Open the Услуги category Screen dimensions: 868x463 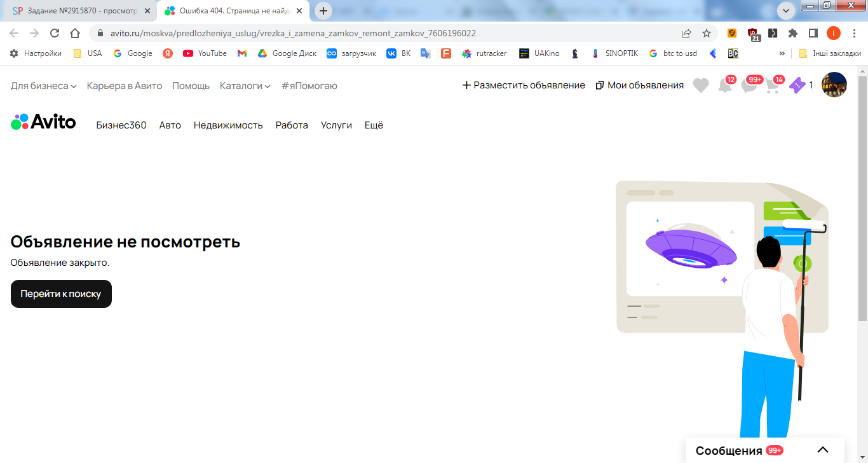click(x=336, y=125)
